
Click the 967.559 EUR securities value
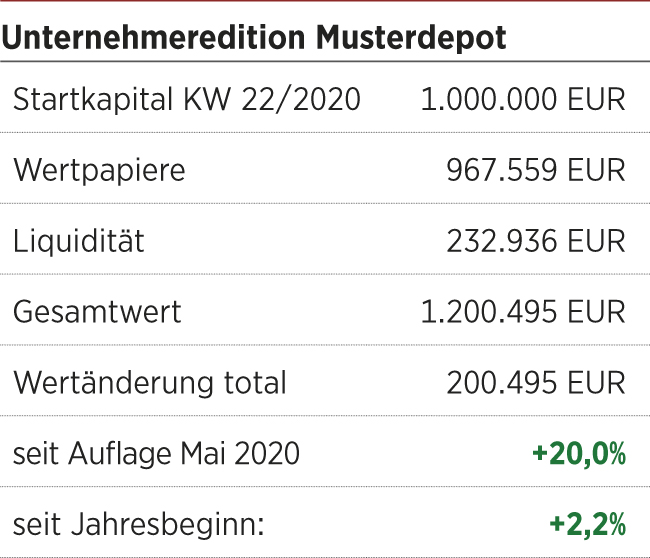536,170
